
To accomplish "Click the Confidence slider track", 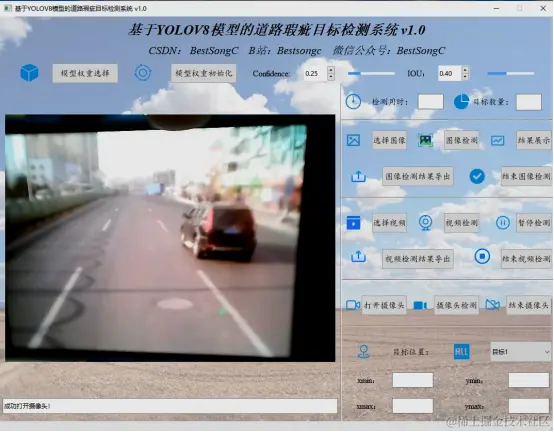I will coord(371,73).
